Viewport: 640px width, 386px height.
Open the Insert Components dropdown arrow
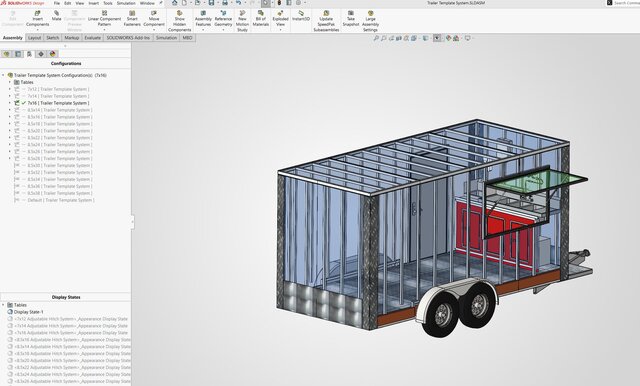38,30
